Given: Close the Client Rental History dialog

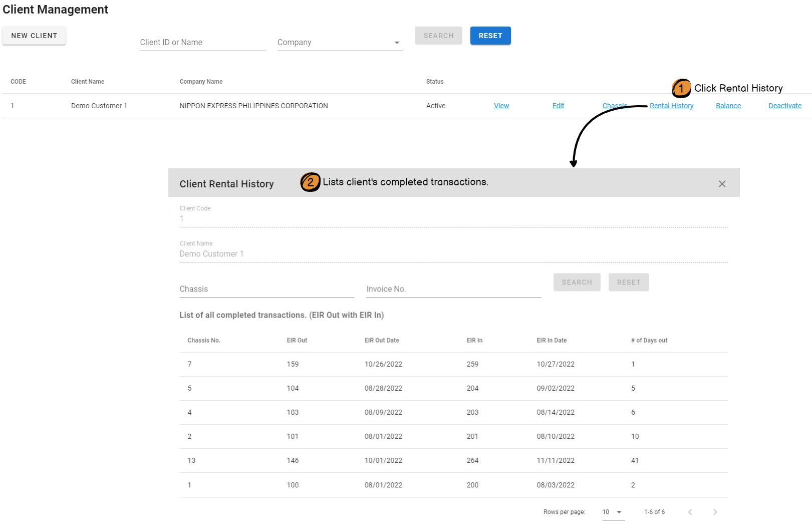Looking at the screenshot, I should [722, 184].
